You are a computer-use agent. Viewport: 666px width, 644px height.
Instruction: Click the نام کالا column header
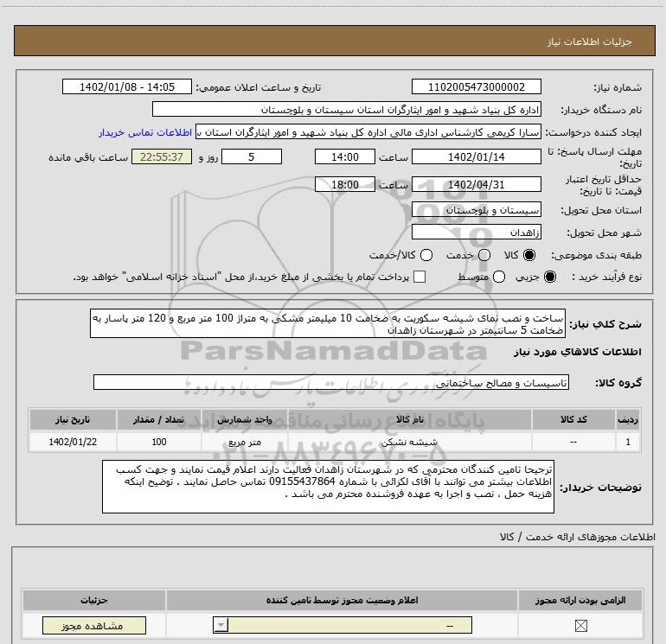409,419
